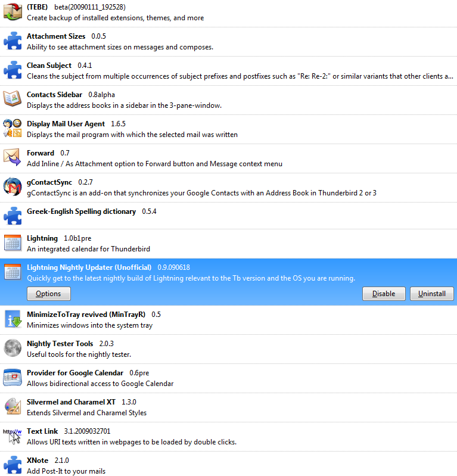Click 'Extends Silvermel and Charamel Styles' text
The width and height of the screenshot is (457, 476).
tap(86, 413)
